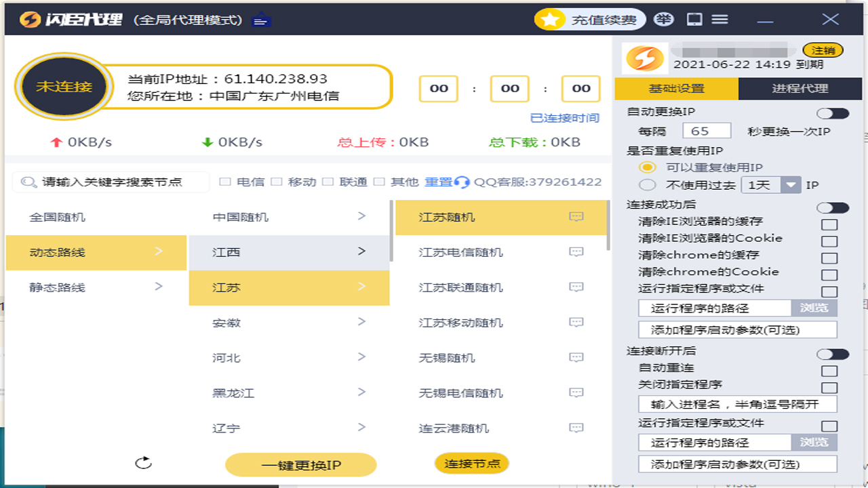Check the 联通 filter box
This screenshot has height=488, width=868.
pos(328,182)
